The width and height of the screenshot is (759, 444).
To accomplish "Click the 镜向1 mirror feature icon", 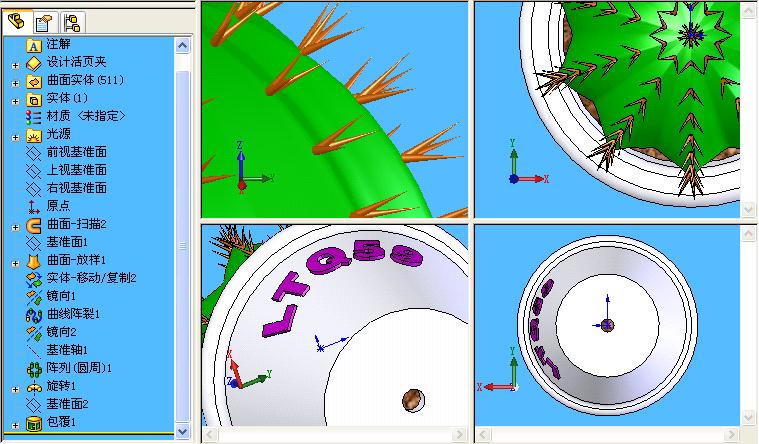I will tap(33, 297).
